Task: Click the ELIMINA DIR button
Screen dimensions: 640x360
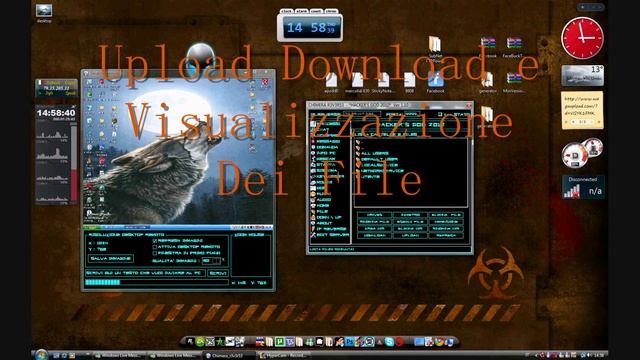Action: coord(410,229)
